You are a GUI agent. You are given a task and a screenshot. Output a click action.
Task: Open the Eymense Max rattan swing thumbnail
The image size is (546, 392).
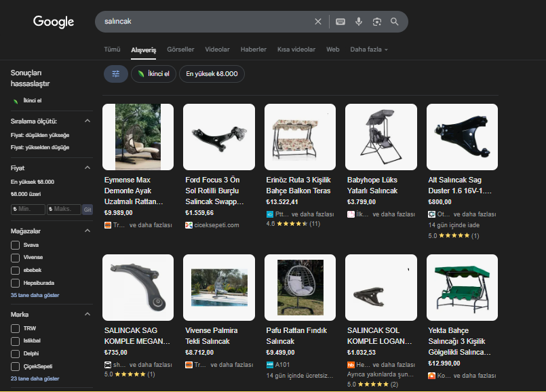[x=138, y=137]
